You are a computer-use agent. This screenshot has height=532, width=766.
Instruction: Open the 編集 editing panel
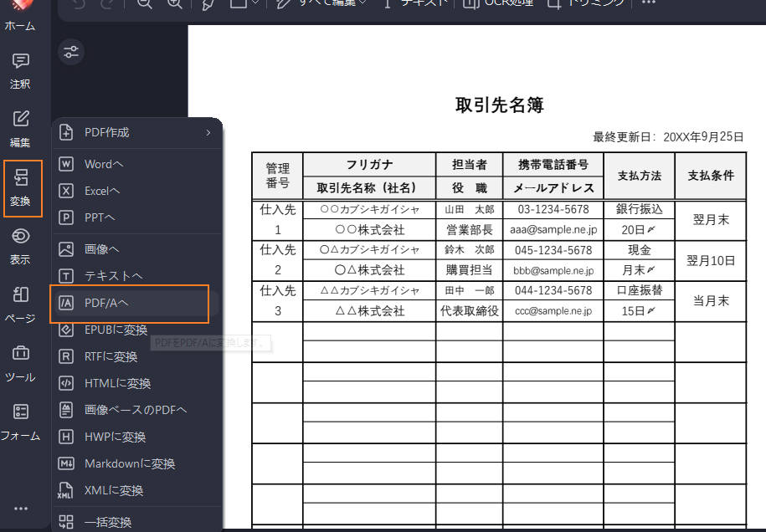click(x=21, y=125)
